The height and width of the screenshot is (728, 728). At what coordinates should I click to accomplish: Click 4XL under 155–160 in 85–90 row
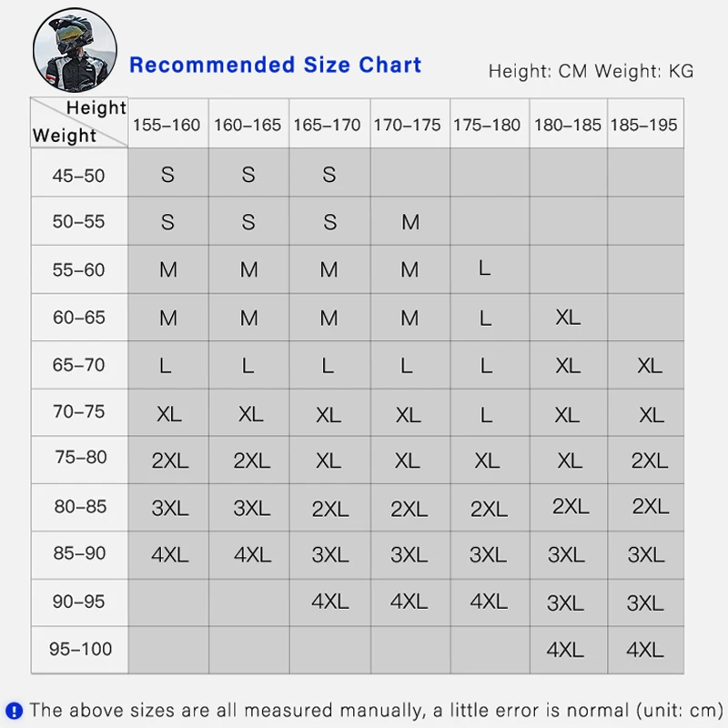(169, 555)
